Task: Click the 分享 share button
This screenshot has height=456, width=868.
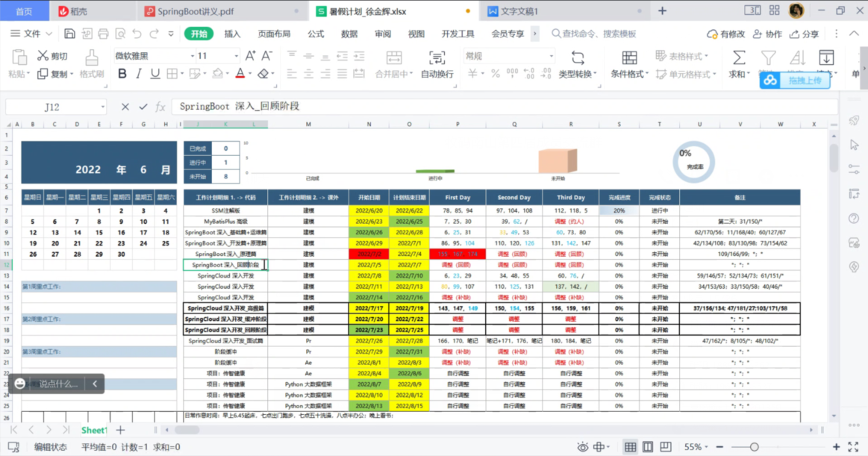Action: pyautogui.click(x=804, y=34)
